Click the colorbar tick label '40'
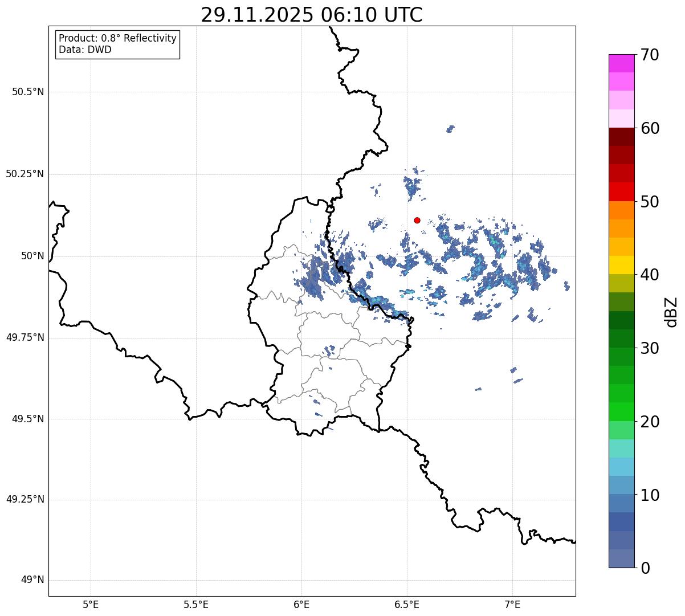Viewport: 685px width, 616px height. pyautogui.click(x=649, y=275)
